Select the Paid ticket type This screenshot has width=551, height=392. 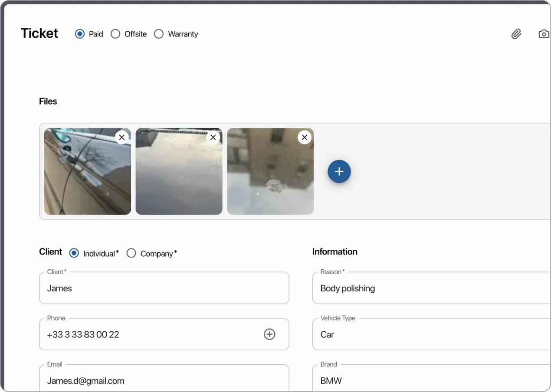(79, 33)
